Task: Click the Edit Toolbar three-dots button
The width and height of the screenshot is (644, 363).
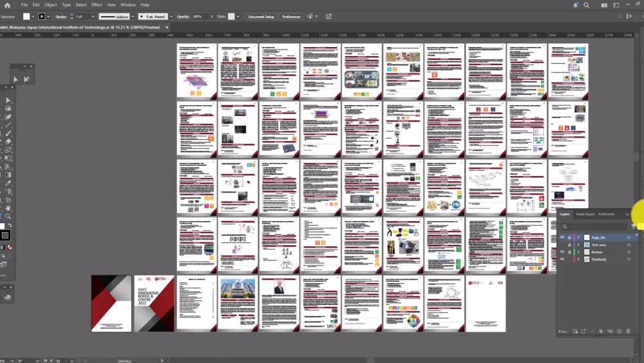Action: (3, 275)
